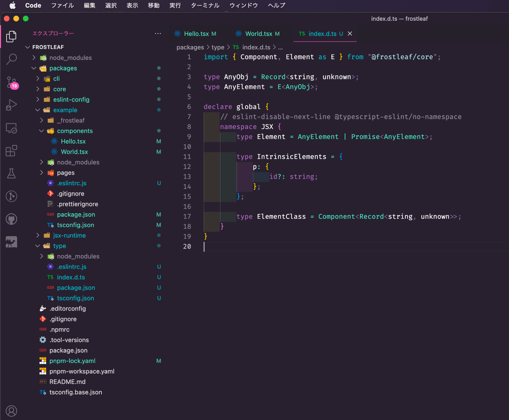Open the Testing flask icon

(x=11, y=174)
